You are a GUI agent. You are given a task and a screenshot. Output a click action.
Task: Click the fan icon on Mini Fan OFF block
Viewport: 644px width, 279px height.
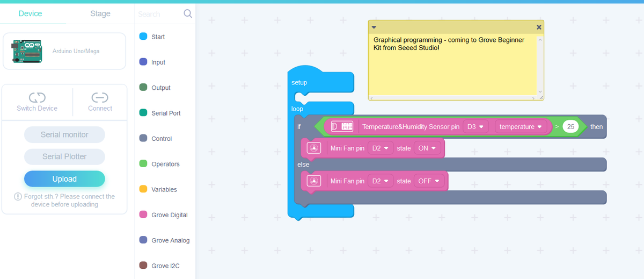coord(314,181)
